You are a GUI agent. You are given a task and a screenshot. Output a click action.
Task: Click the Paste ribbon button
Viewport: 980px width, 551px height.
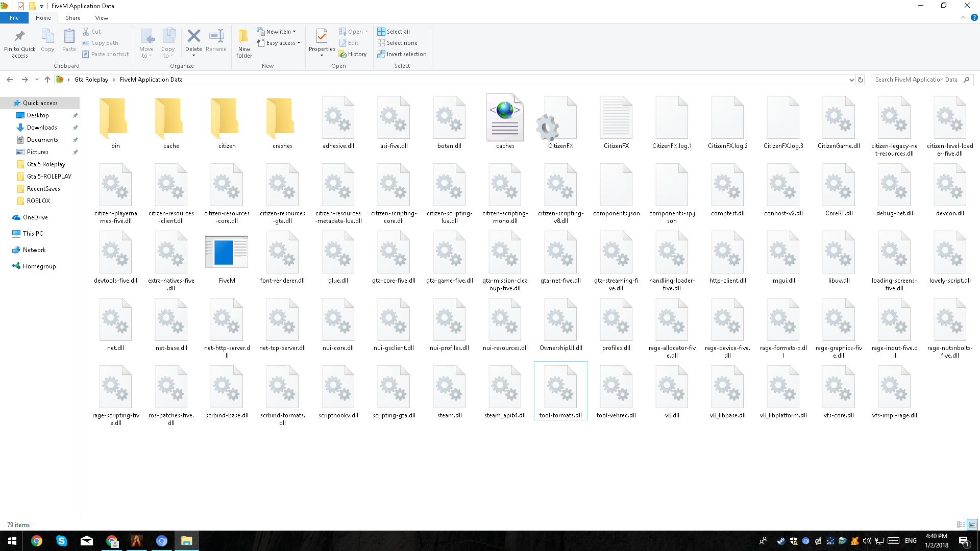pyautogui.click(x=69, y=40)
